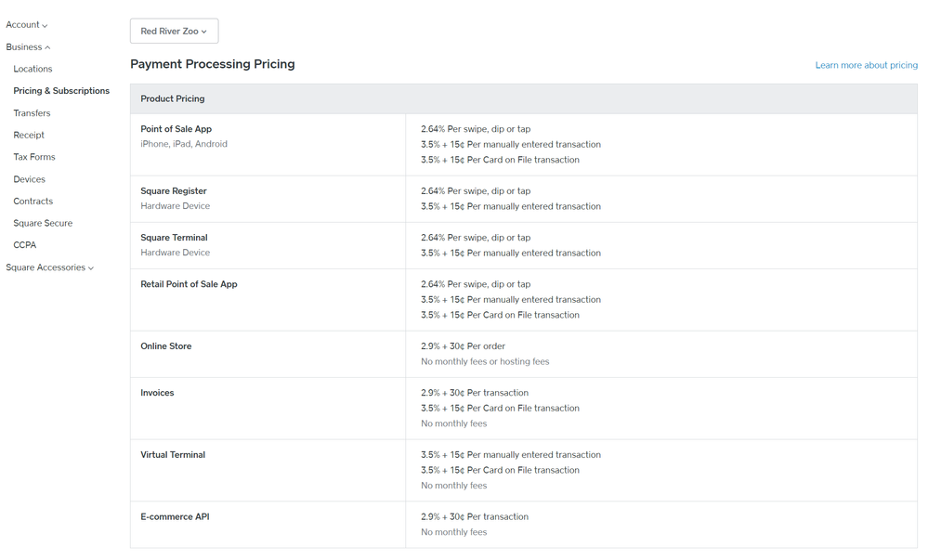Collapse the Business sidebar section
Viewport: 928px width, 560px height.
coord(28,47)
